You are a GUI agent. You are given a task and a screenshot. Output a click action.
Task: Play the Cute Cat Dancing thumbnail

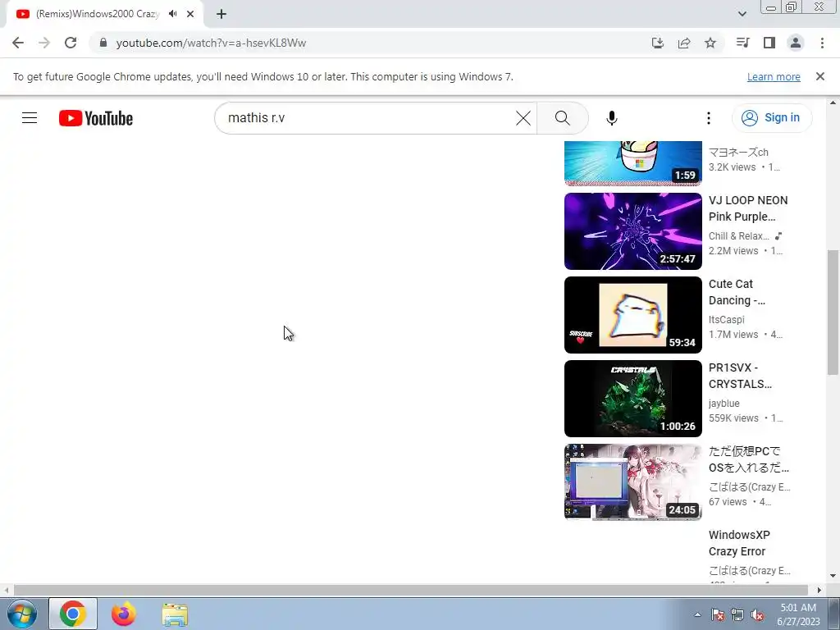coord(632,315)
